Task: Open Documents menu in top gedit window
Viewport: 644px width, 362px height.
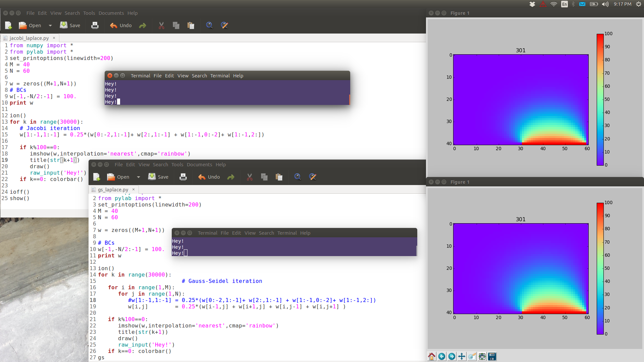Action: (111, 13)
